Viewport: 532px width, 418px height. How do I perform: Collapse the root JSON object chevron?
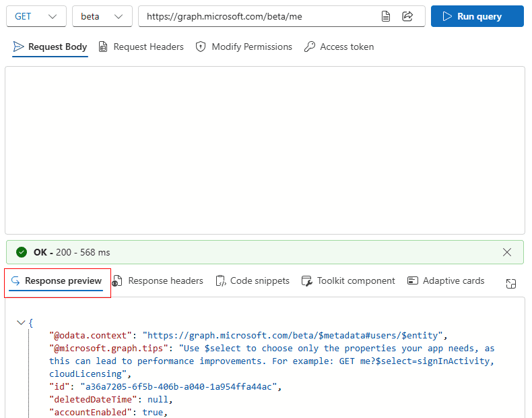tap(21, 323)
